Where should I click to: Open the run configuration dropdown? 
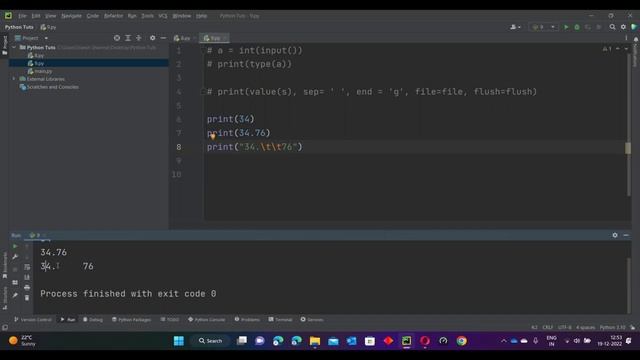(x=543, y=27)
